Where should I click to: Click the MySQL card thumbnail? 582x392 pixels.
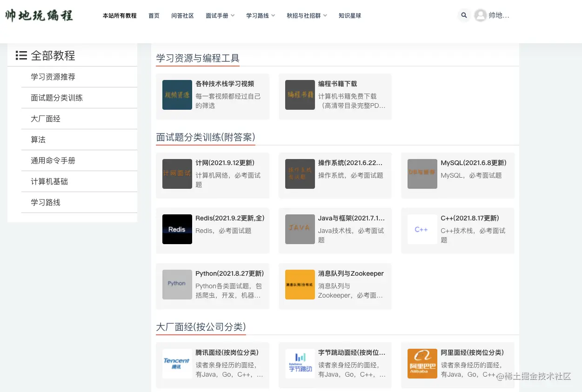click(x=422, y=174)
